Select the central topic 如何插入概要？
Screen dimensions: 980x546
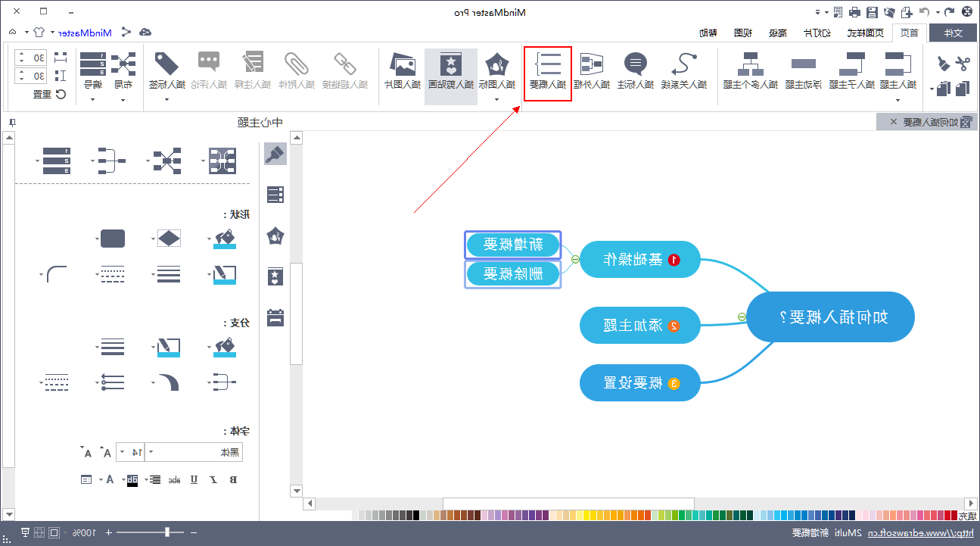tap(831, 317)
